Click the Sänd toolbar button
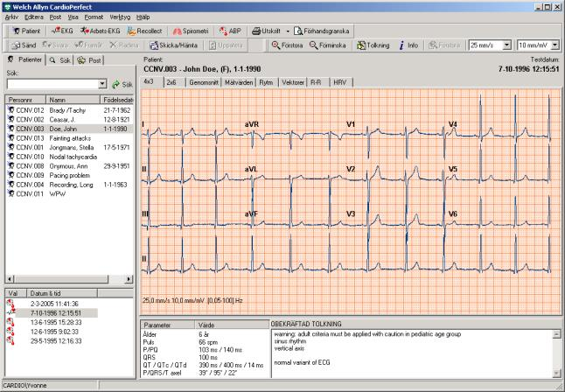This screenshot has height=392, width=565. pyautogui.click(x=24, y=45)
